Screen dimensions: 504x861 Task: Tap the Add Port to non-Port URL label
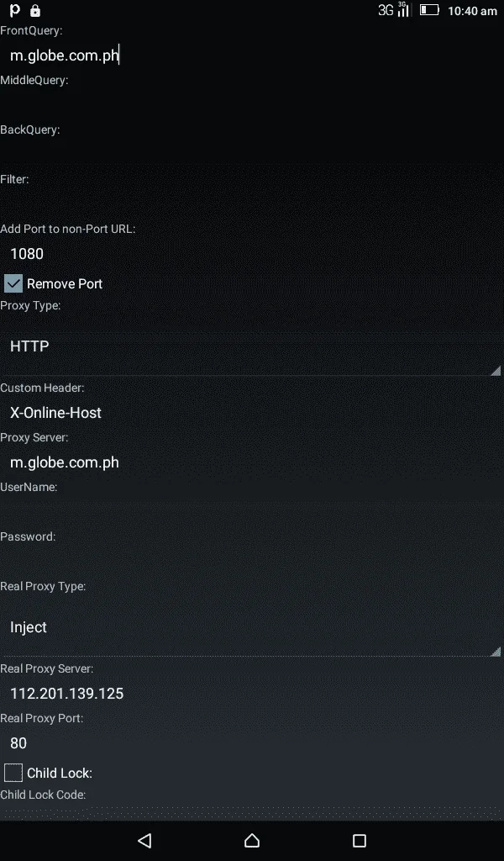[67, 229]
